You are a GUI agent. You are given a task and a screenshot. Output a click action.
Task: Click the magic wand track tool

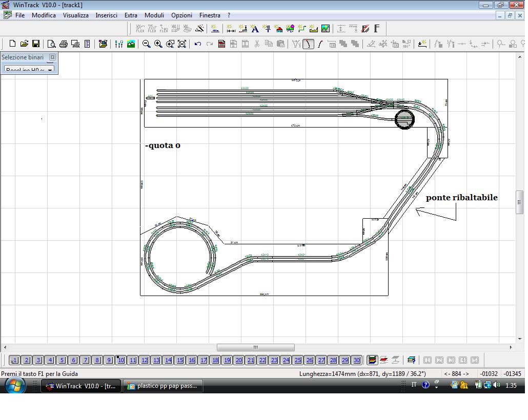tap(200, 29)
